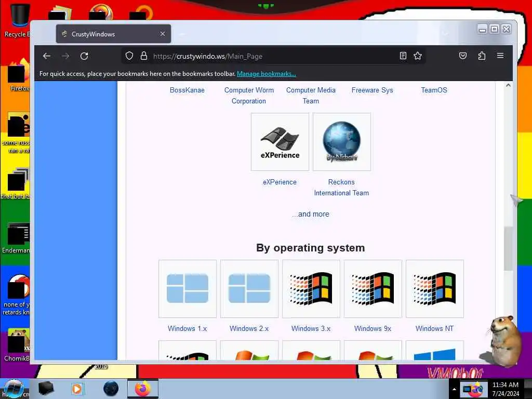Click the Reckons globe thumbnail

[342, 142]
